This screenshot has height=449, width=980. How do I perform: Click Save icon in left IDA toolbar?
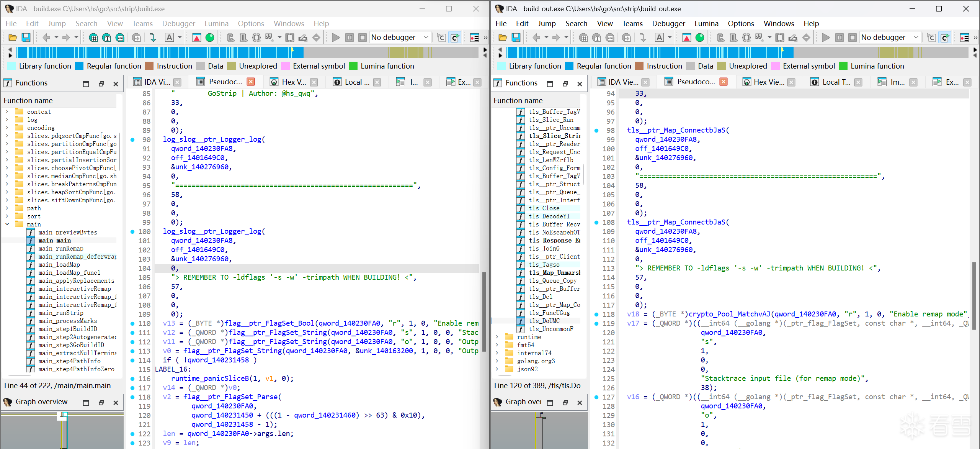click(26, 38)
